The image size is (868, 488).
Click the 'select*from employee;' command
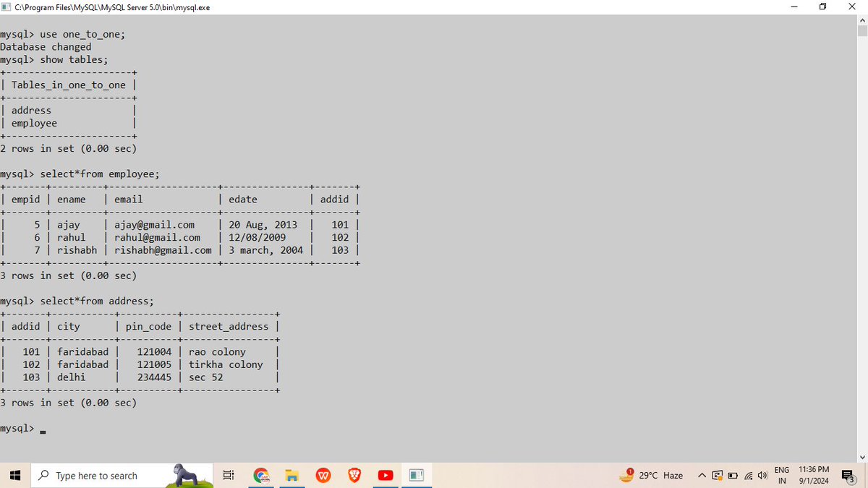point(100,174)
